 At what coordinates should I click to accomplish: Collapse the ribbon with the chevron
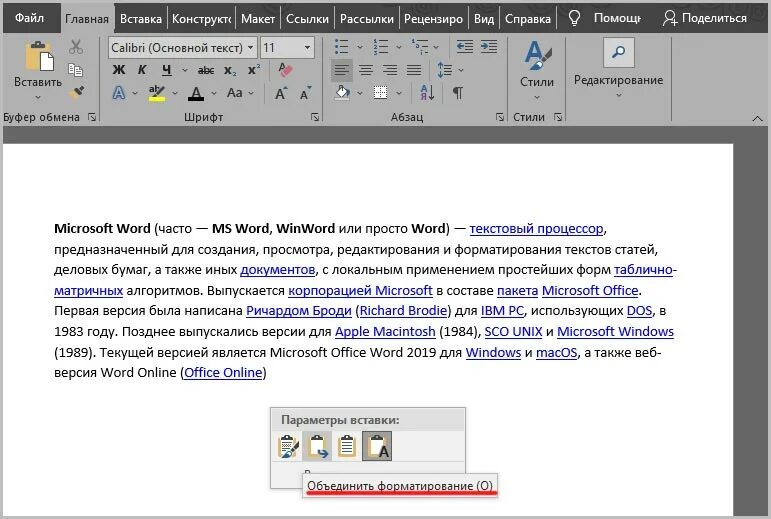point(757,118)
